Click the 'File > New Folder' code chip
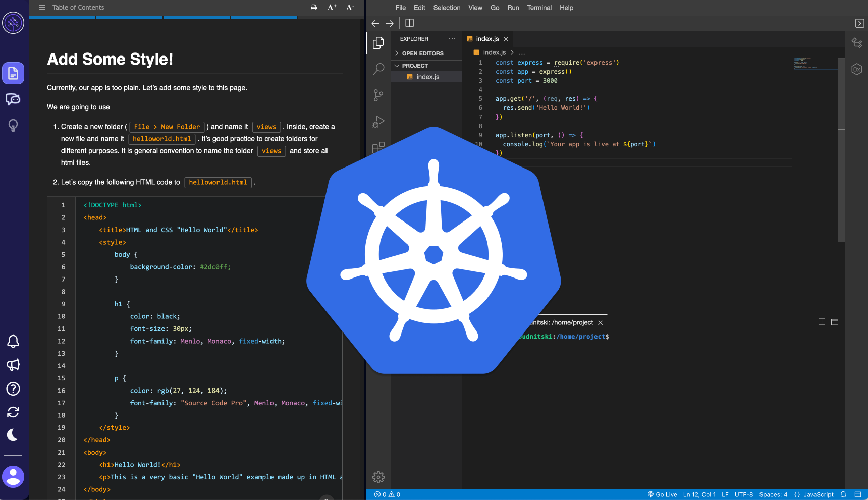The height and width of the screenshot is (500, 868). [x=167, y=127]
